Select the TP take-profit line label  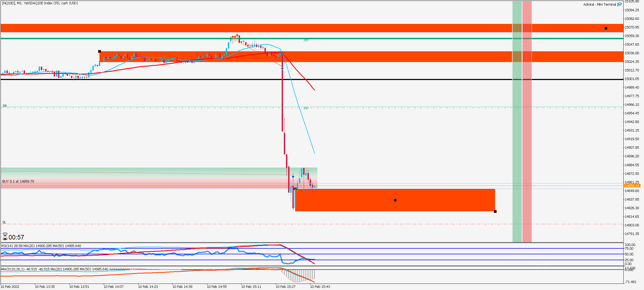5,106
